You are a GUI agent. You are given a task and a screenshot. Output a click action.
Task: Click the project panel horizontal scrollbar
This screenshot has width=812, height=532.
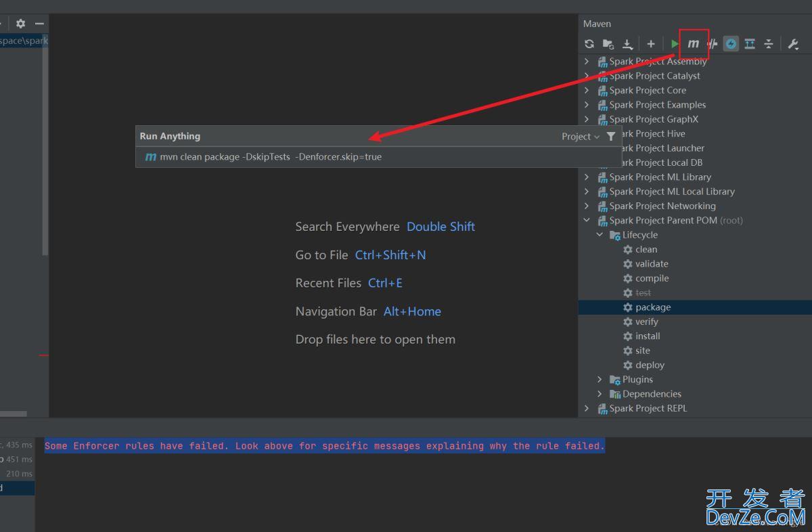pos(14,414)
